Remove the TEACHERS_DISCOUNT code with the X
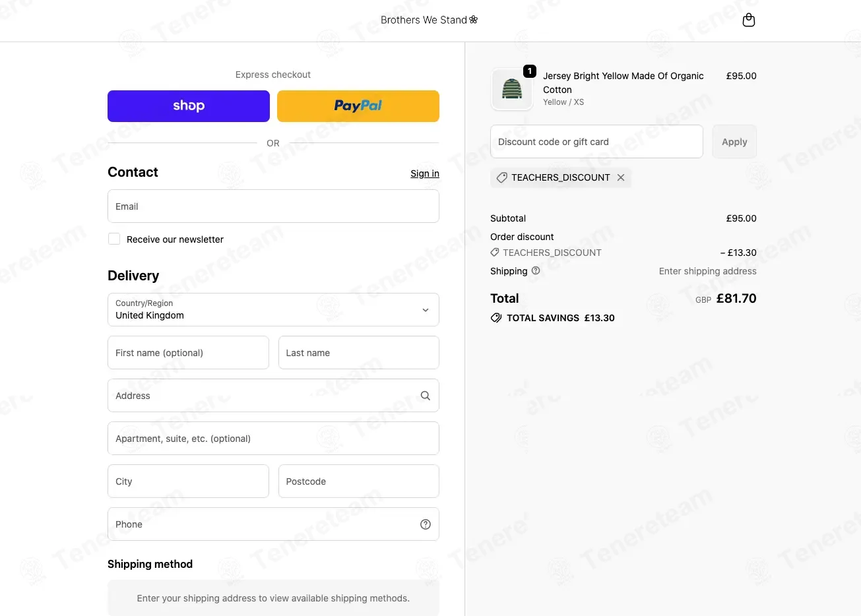This screenshot has width=861, height=616. 621,177
